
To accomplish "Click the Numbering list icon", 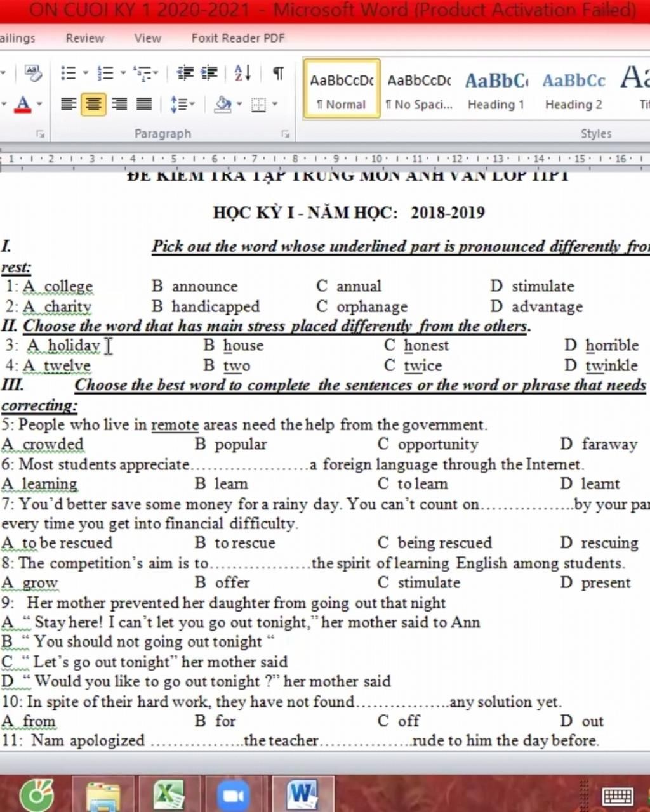I will click(105, 73).
